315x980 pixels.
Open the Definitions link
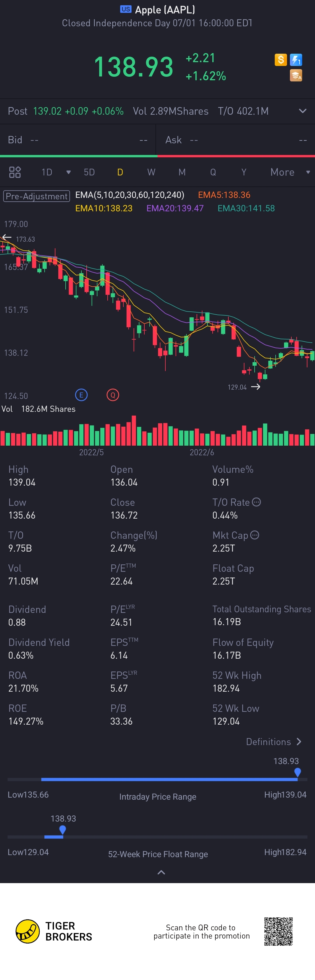pyautogui.click(x=273, y=742)
